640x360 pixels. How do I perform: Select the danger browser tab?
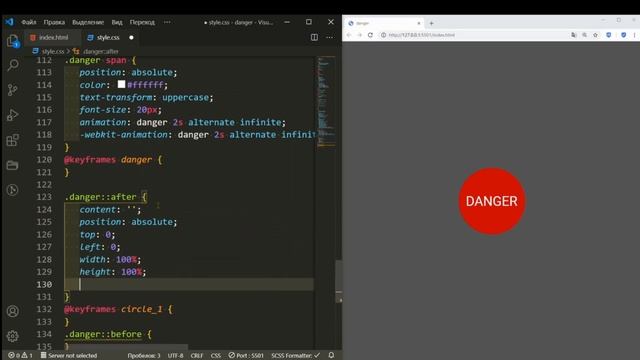(x=384, y=23)
